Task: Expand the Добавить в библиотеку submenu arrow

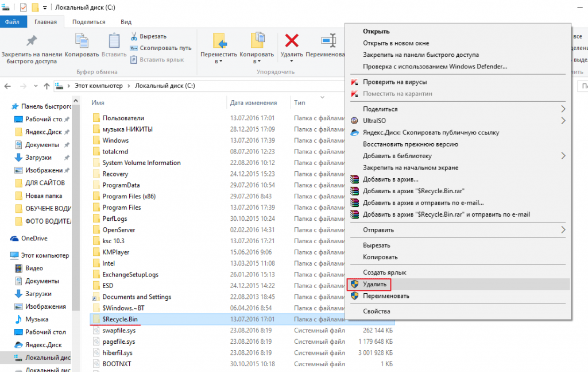Action: click(x=563, y=156)
